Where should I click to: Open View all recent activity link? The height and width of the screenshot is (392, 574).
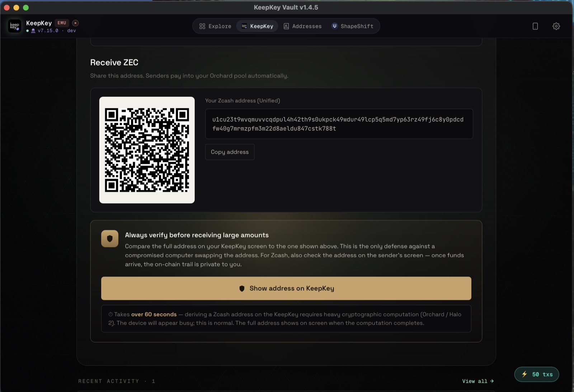[478, 381]
